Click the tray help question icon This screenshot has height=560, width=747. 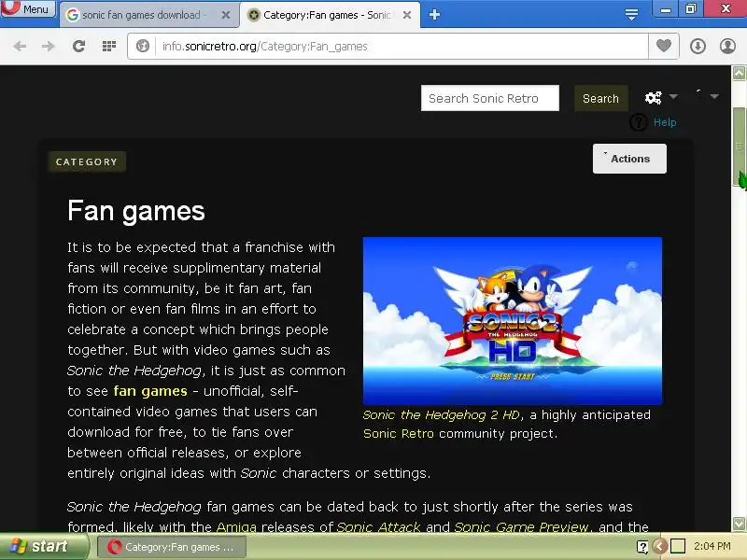(x=642, y=547)
